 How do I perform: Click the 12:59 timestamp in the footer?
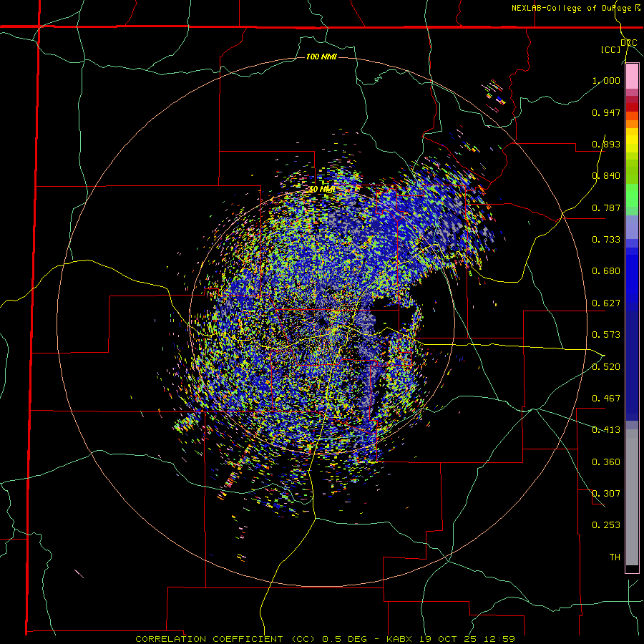coord(499,639)
